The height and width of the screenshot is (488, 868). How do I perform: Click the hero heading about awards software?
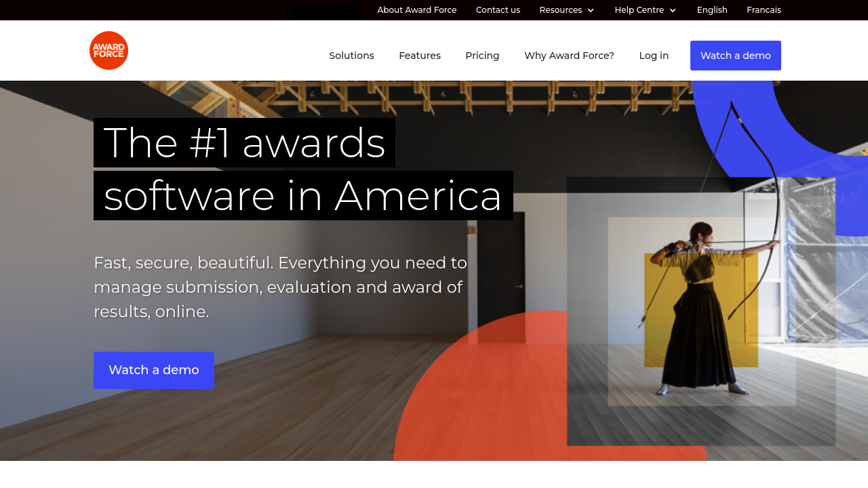(x=302, y=169)
